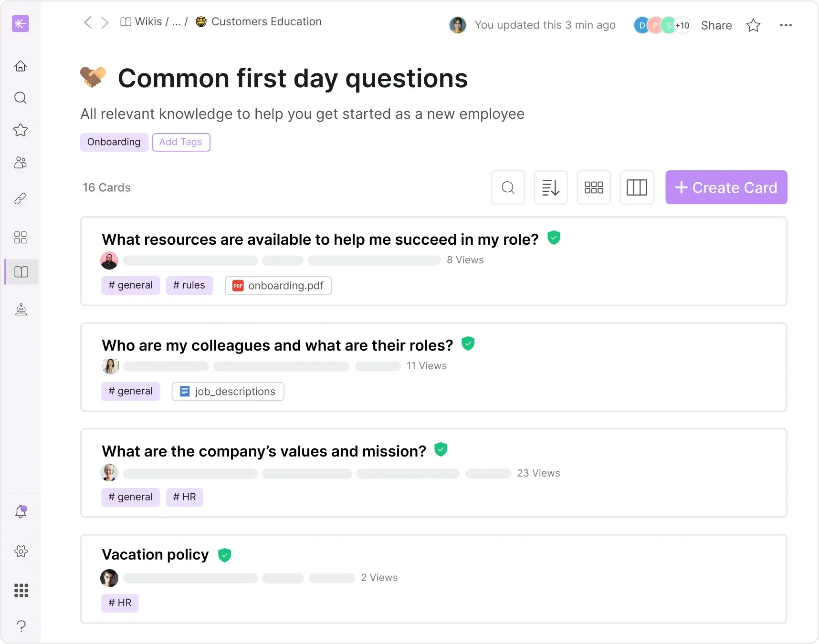Open the AI assistant robot icon
The width and height of the screenshot is (819, 644).
(x=21, y=309)
